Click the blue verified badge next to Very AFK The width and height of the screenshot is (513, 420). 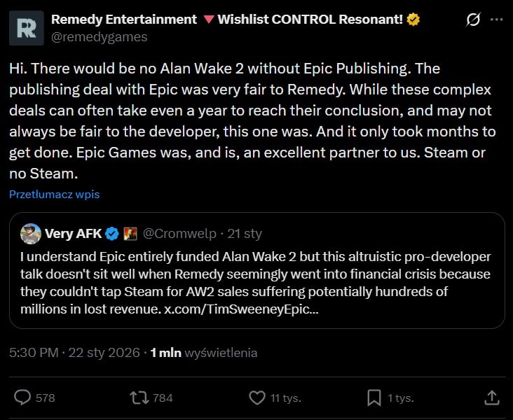(x=111, y=233)
